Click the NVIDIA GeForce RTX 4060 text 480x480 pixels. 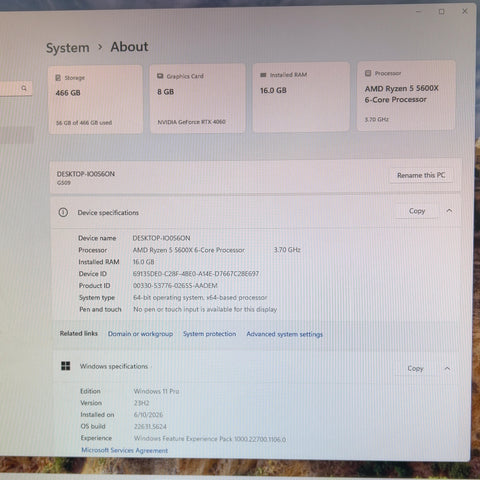[x=191, y=122]
